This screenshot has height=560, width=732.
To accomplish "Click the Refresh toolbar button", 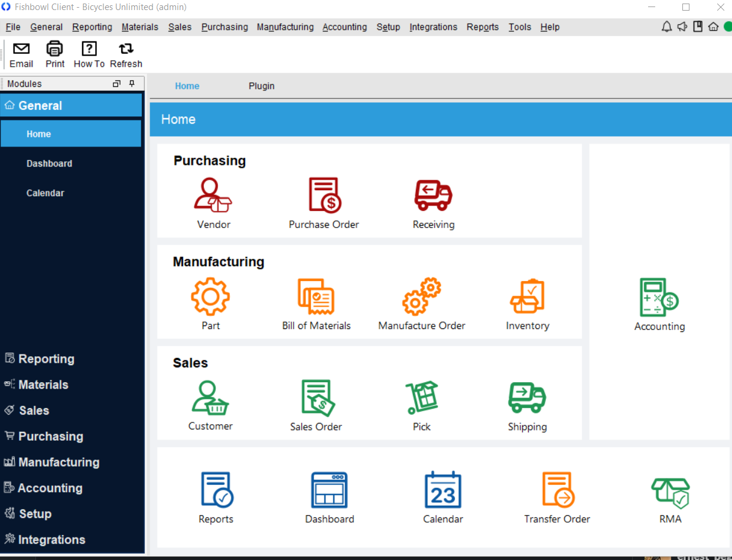I will 126,55.
